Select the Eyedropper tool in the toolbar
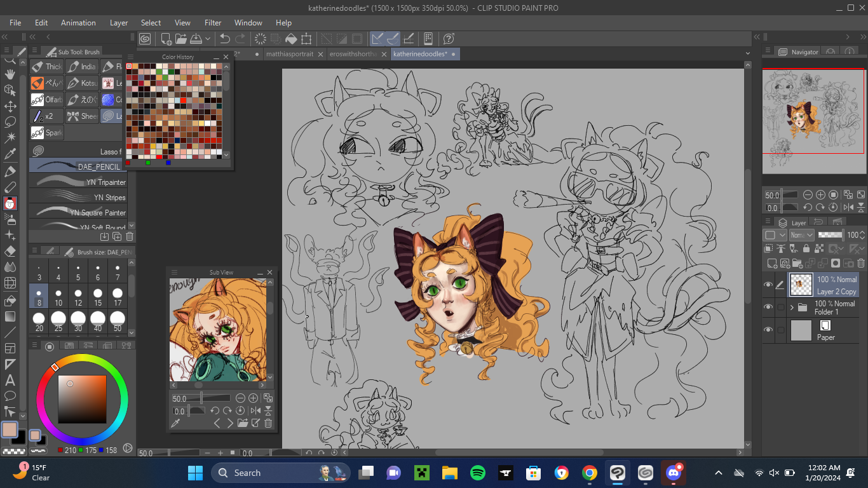Viewport: 868px width, 488px height. 10,154
